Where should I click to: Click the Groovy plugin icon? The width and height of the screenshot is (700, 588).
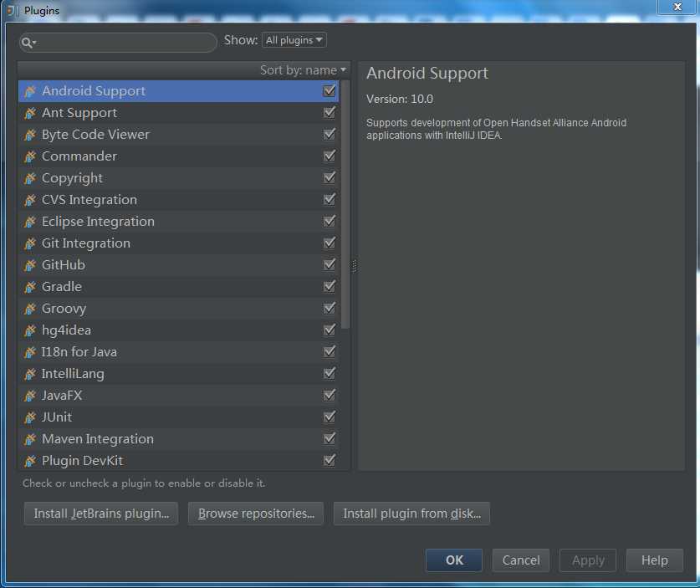30,309
